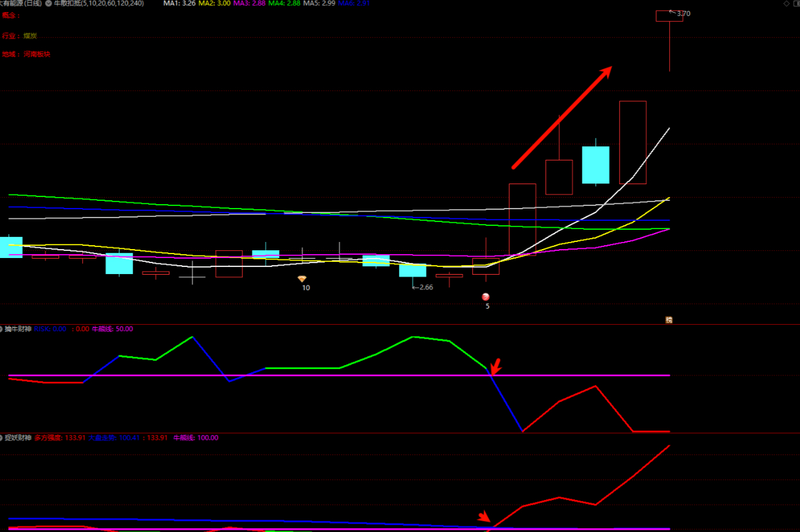
Task: Click the 多方强度: 133.91 readout
Action: pos(60,438)
